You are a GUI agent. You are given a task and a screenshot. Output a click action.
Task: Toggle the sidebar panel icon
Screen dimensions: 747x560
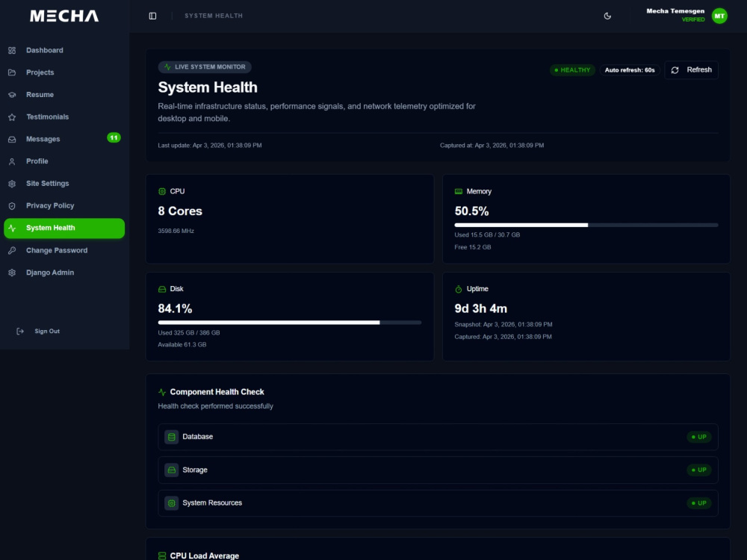(x=152, y=16)
